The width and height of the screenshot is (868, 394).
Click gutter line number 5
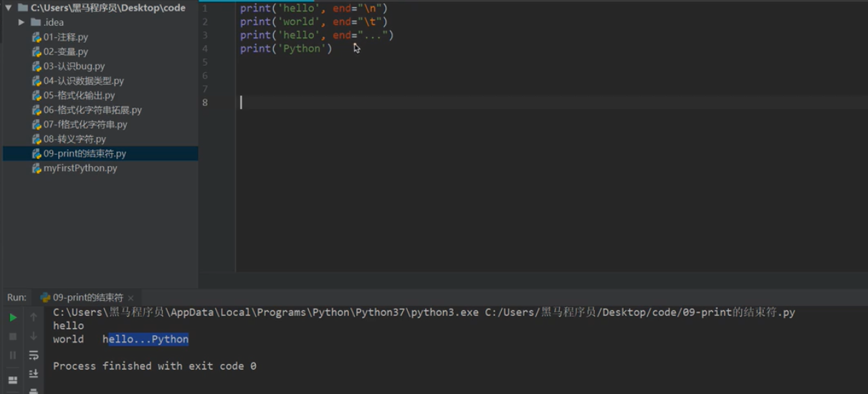tap(205, 62)
